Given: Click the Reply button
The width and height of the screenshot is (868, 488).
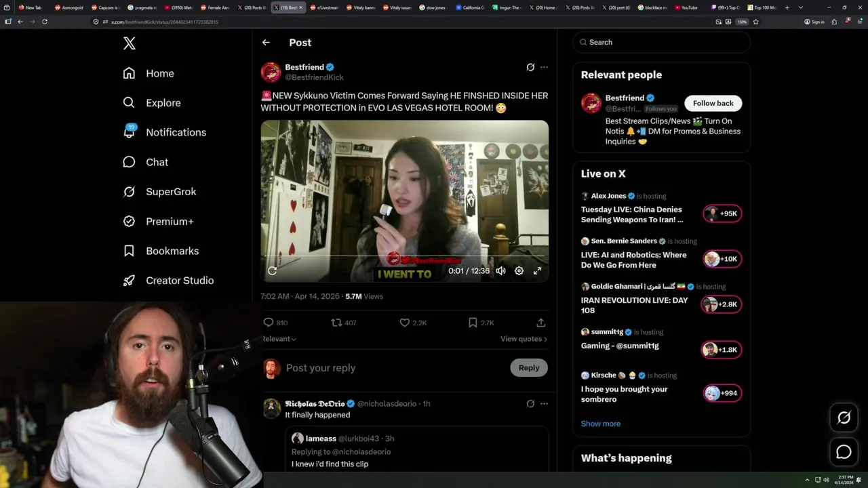Looking at the screenshot, I should point(528,367).
